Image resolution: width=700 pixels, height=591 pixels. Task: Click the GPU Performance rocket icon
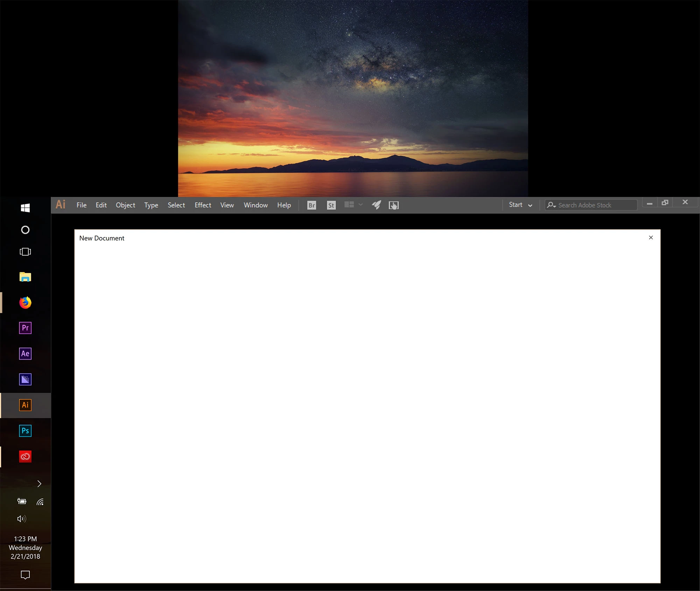(x=376, y=205)
